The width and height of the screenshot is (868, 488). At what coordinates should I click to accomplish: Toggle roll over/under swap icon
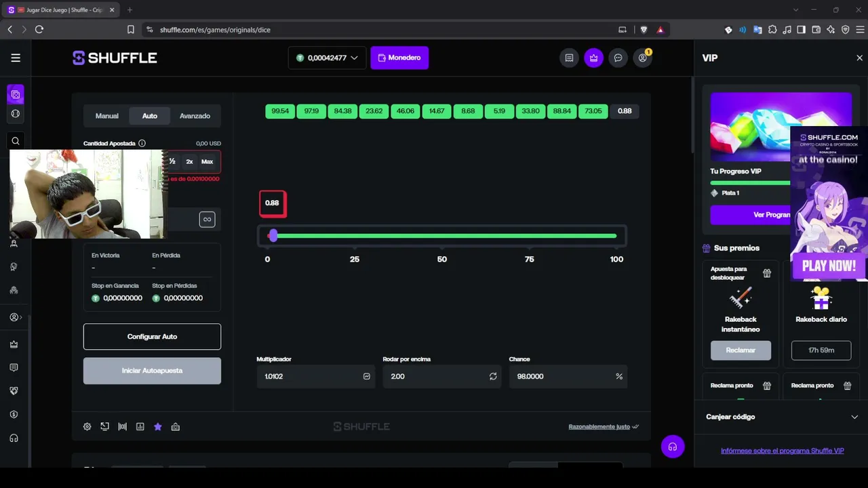(493, 376)
